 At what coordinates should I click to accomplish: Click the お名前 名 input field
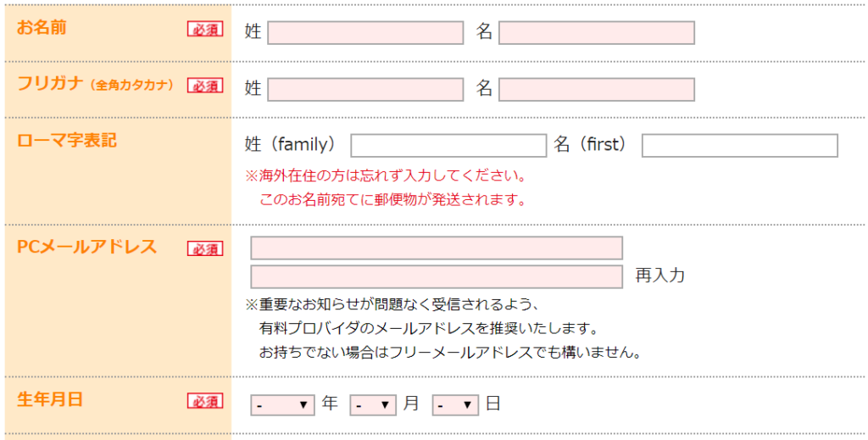tap(597, 33)
